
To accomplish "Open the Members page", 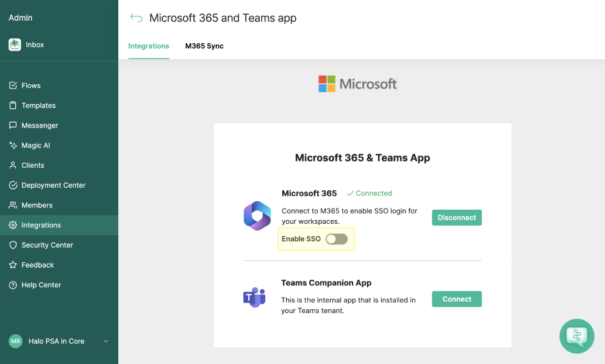I will tap(59, 205).
